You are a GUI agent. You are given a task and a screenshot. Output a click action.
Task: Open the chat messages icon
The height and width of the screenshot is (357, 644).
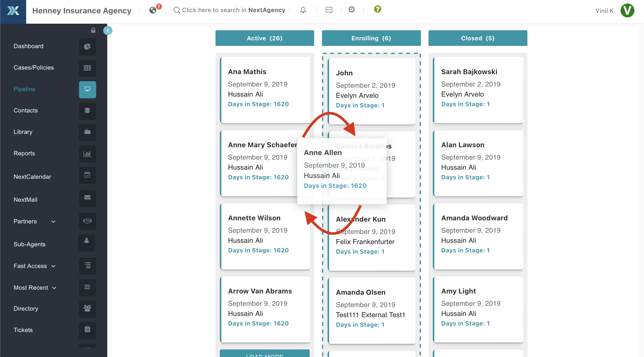tap(329, 10)
